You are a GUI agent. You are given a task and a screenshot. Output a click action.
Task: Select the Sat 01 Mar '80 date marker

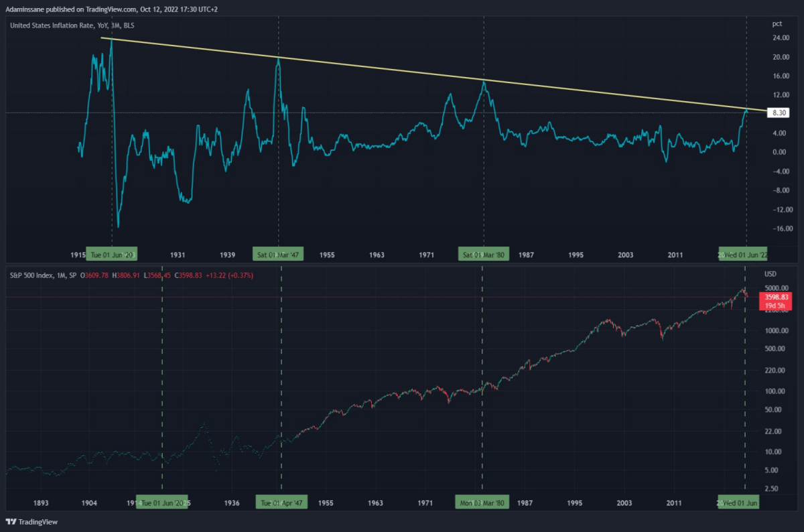pos(484,255)
